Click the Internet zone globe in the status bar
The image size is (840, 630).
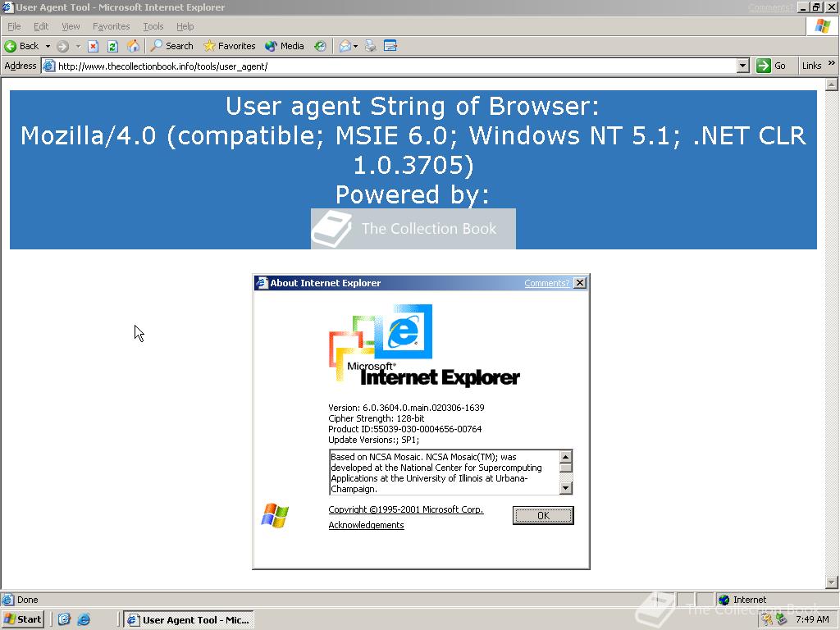pos(724,600)
